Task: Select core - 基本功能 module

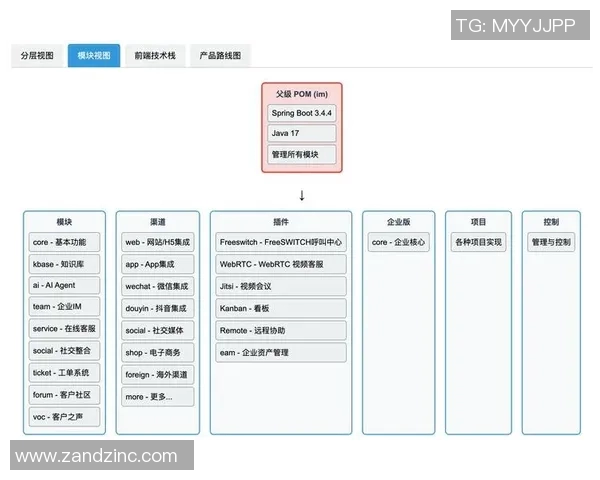Action: pyautogui.click(x=64, y=242)
